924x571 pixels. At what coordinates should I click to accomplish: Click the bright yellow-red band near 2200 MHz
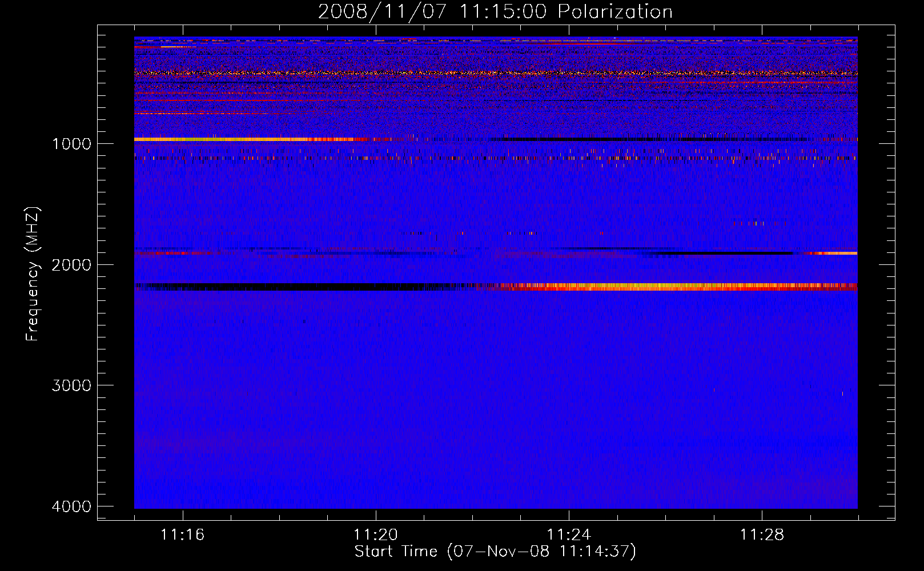pos(677,287)
